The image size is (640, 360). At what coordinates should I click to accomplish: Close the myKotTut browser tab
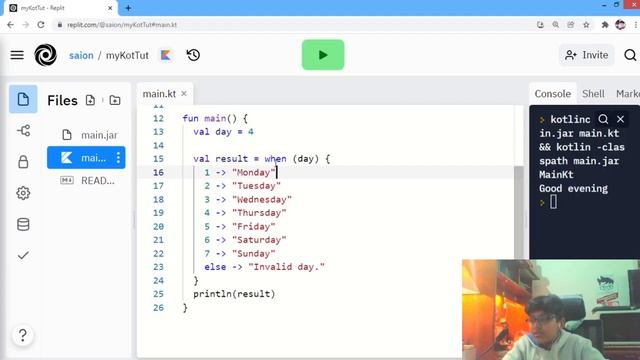click(x=110, y=8)
